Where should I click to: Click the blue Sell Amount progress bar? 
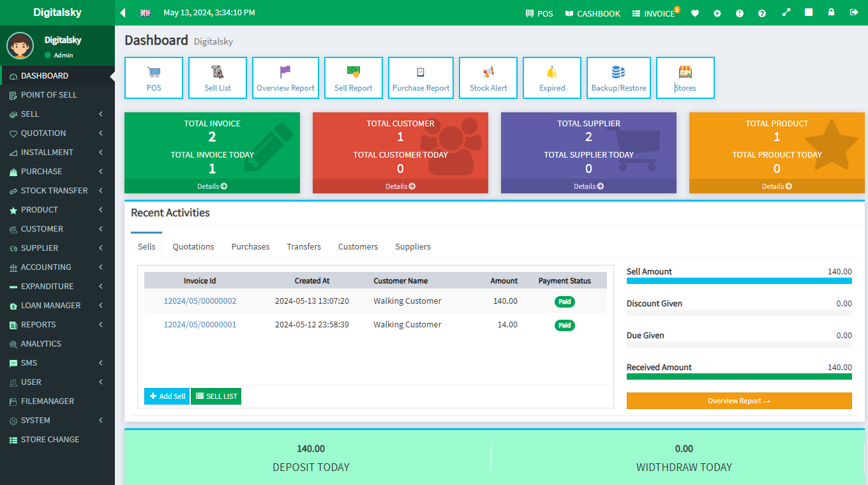point(739,281)
